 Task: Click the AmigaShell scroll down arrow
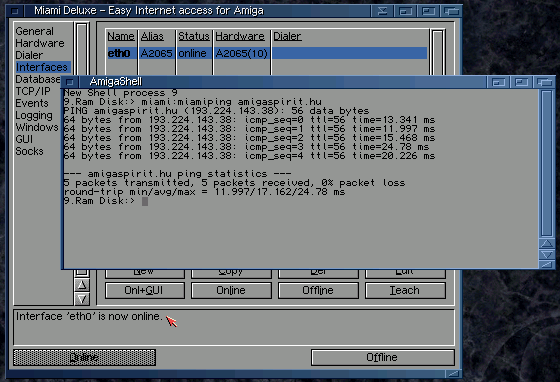click(547, 255)
